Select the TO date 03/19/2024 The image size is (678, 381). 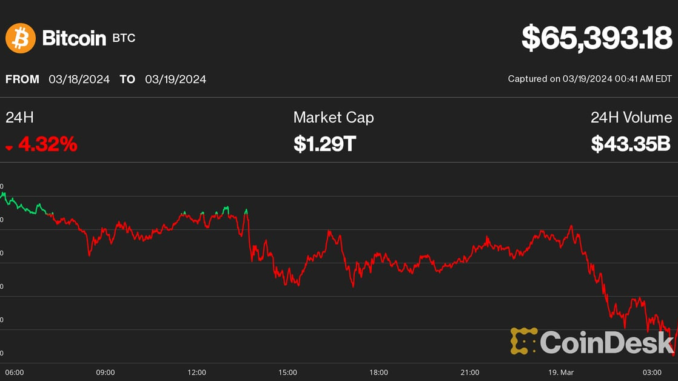coord(175,80)
